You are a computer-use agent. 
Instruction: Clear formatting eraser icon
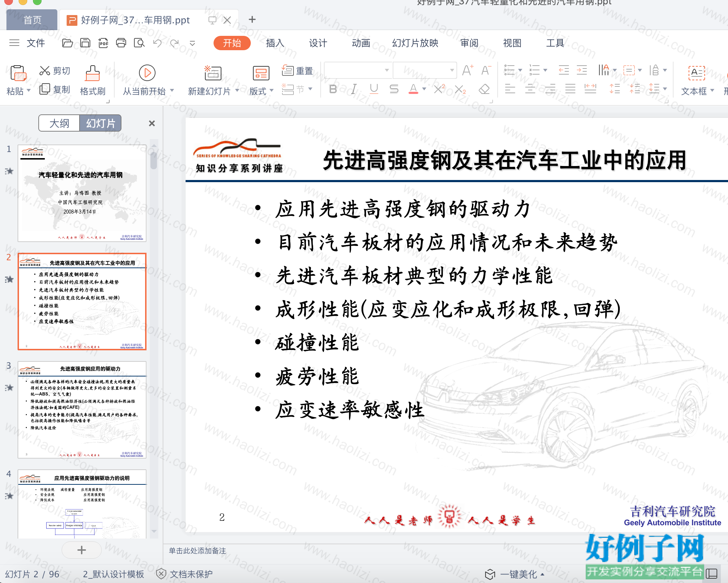tap(484, 89)
